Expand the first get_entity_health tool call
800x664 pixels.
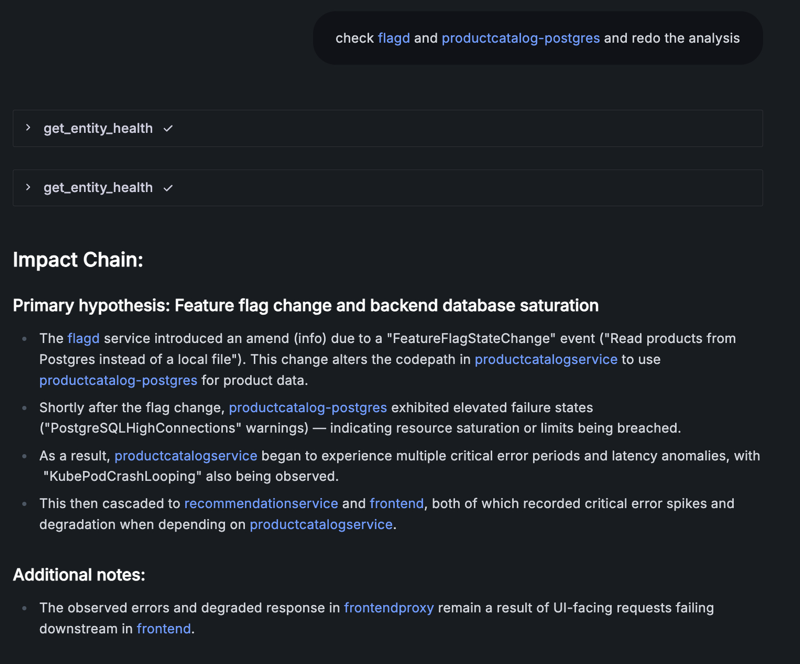pos(27,128)
